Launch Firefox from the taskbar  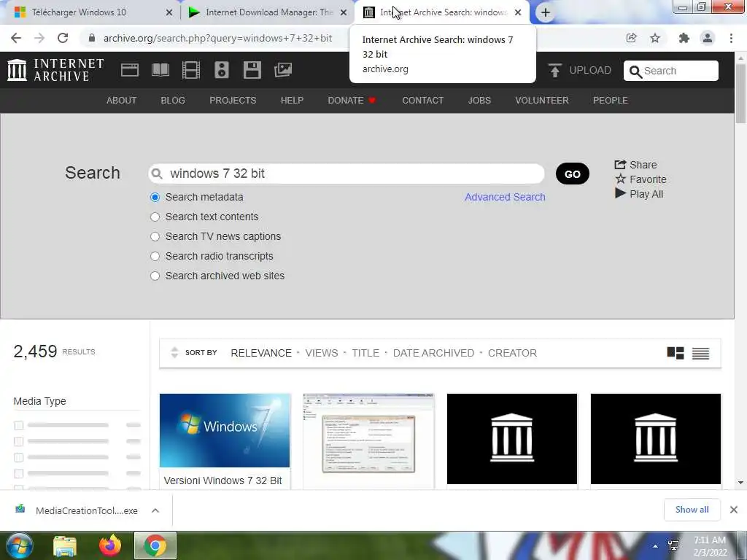tap(109, 545)
